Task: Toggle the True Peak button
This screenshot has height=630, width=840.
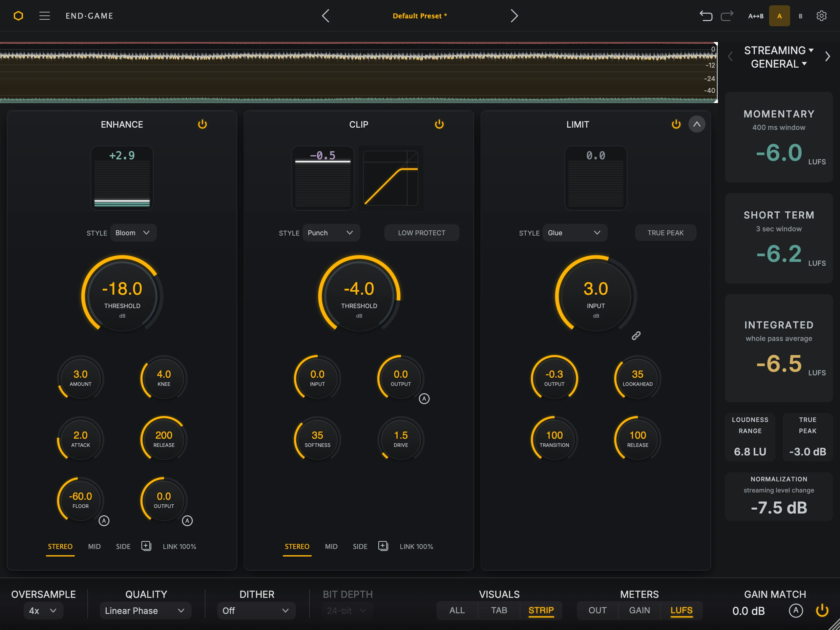Action: (665, 233)
